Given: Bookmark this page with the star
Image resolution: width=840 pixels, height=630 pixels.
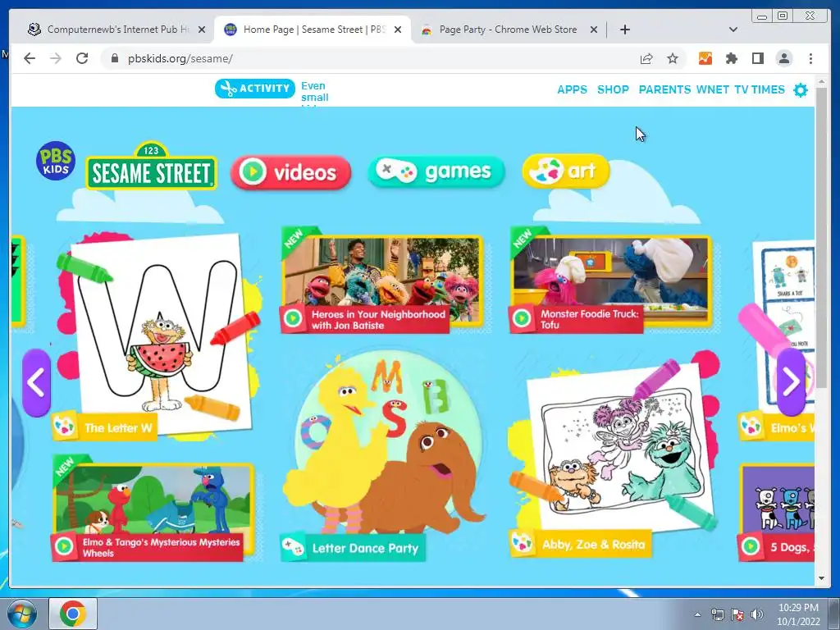Looking at the screenshot, I should (673, 58).
